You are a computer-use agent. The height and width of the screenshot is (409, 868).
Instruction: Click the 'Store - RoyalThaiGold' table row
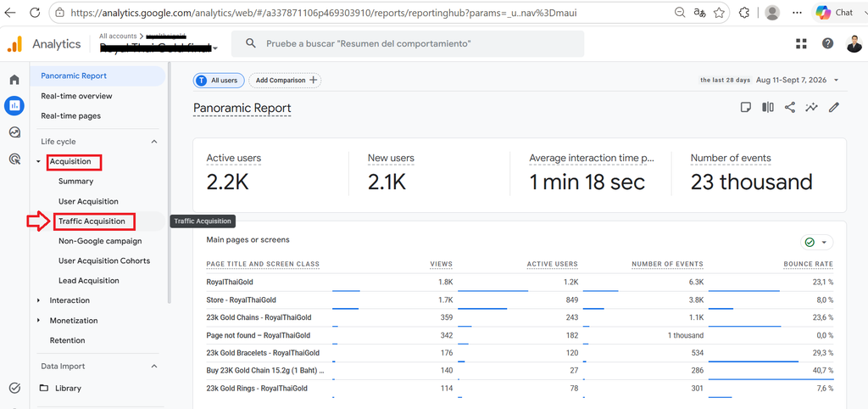coord(520,300)
